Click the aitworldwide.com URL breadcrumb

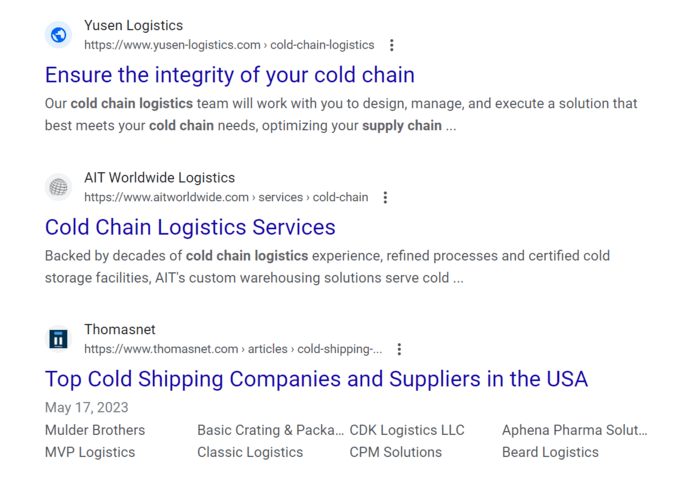(x=226, y=197)
